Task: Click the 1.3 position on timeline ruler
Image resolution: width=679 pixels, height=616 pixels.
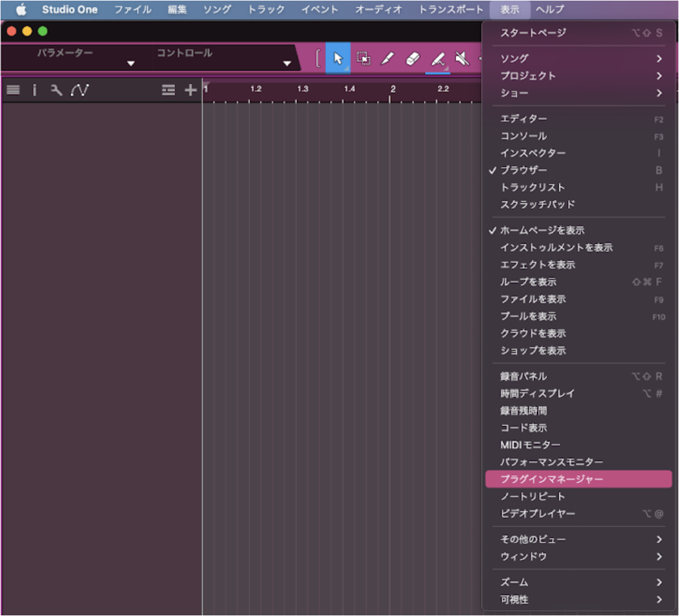Action: tap(302, 89)
